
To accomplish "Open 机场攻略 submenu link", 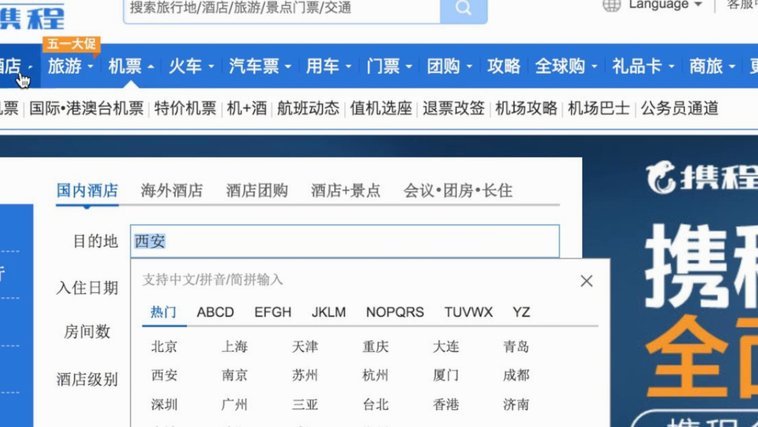I will pyautogui.click(x=526, y=108).
